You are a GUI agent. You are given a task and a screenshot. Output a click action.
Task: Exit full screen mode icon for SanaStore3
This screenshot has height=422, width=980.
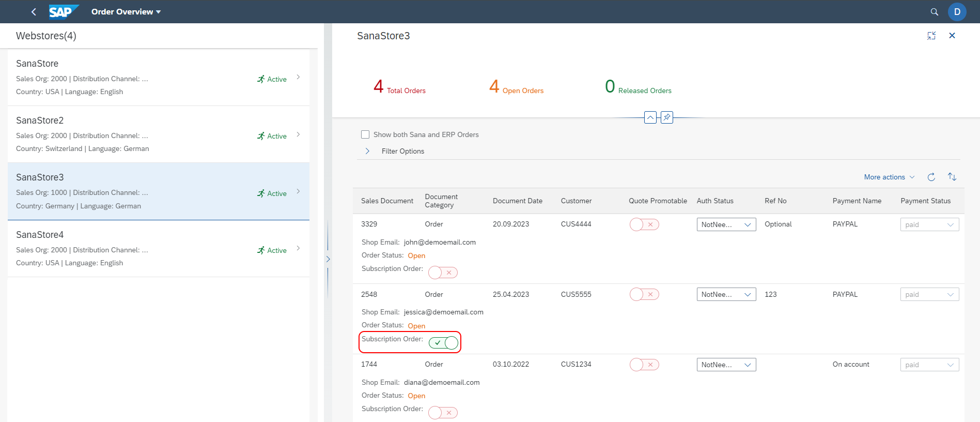pos(931,36)
